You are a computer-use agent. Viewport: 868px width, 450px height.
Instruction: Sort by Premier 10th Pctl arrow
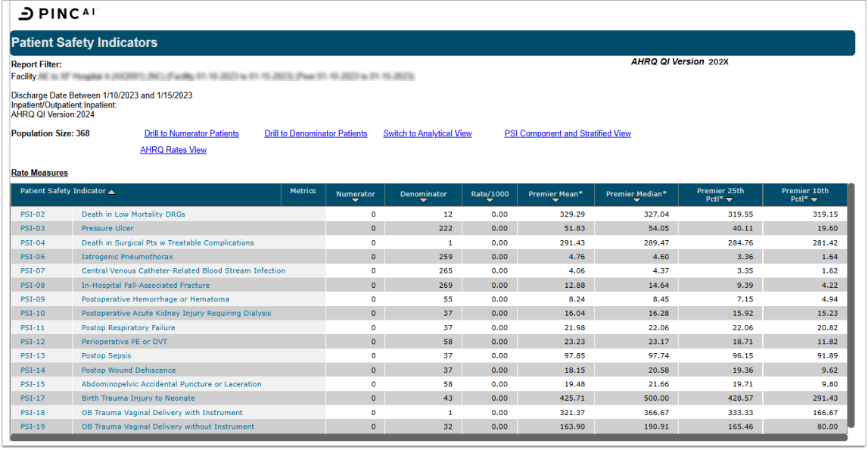click(814, 200)
